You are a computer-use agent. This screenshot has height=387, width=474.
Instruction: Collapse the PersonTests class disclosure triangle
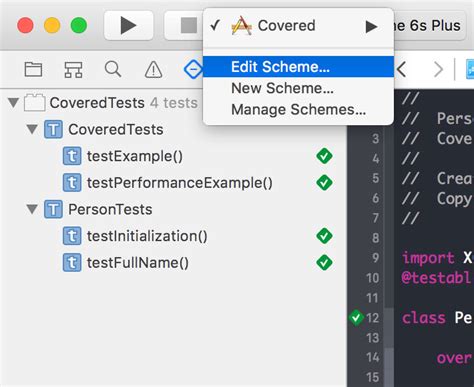(32, 209)
